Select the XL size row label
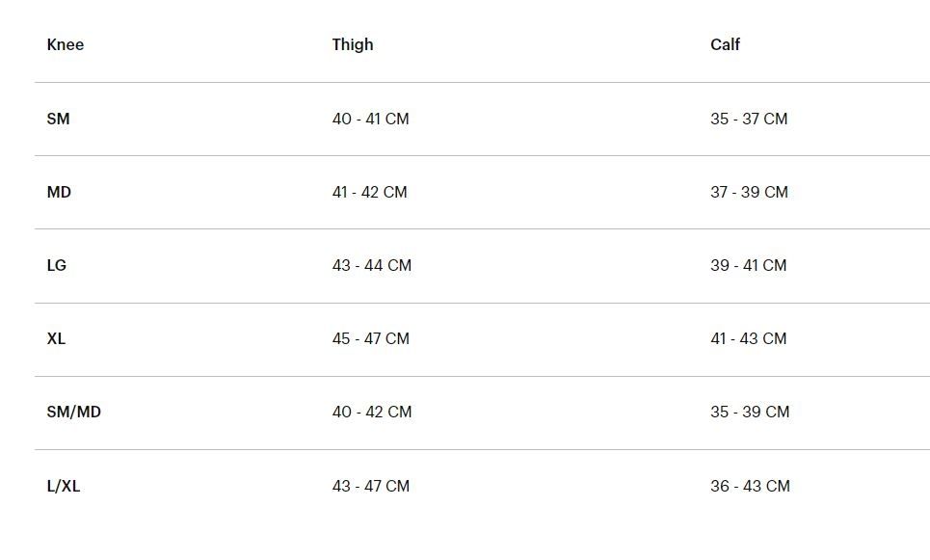The image size is (930, 560). coord(56,338)
